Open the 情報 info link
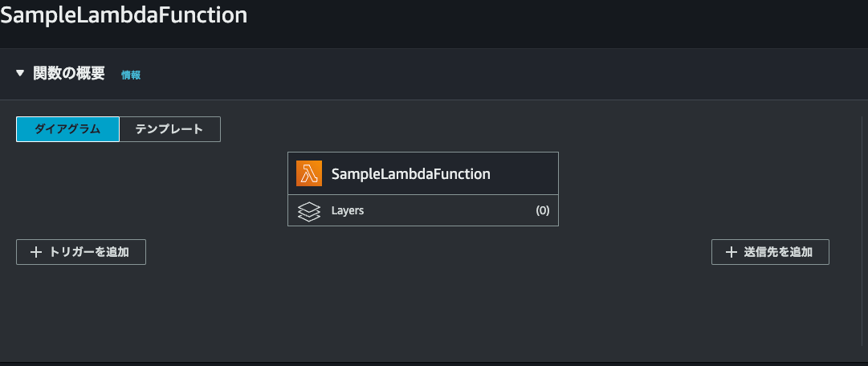Screen dimensions: 868x366 pyautogui.click(x=131, y=75)
